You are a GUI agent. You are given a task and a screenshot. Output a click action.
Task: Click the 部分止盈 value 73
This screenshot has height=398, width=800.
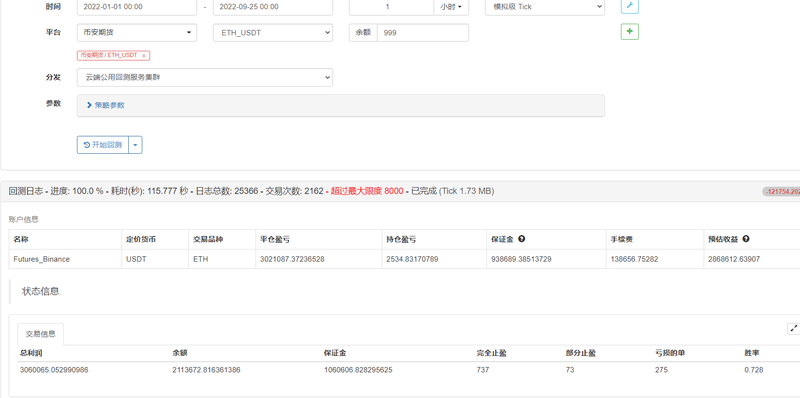pyautogui.click(x=570, y=370)
